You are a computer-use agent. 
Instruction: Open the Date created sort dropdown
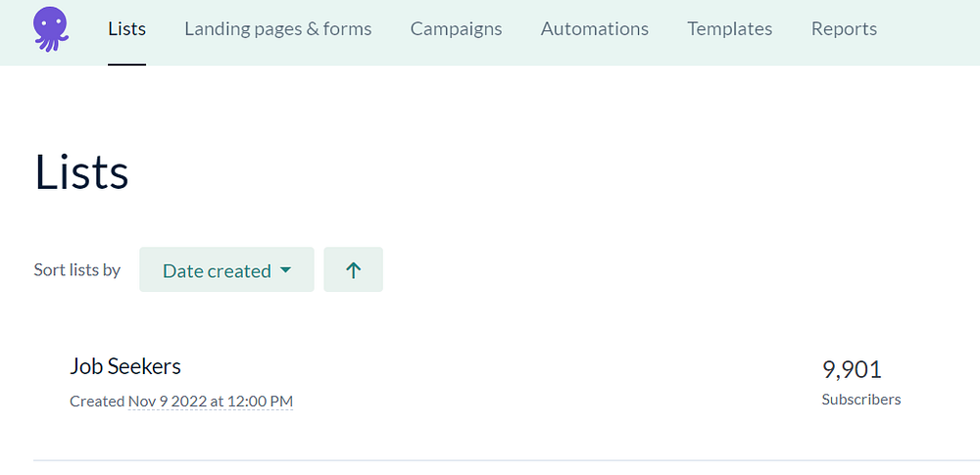coord(226,270)
